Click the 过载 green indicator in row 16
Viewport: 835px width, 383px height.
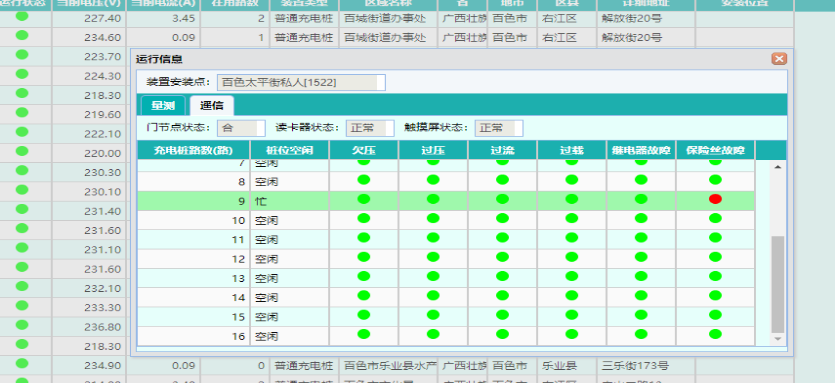(571, 334)
